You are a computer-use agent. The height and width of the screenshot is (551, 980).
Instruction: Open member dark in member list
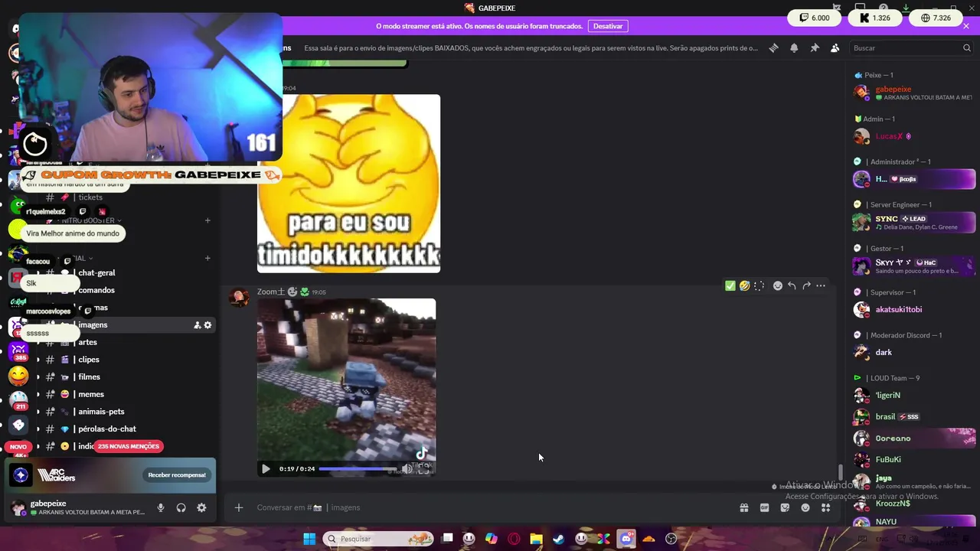(913, 353)
